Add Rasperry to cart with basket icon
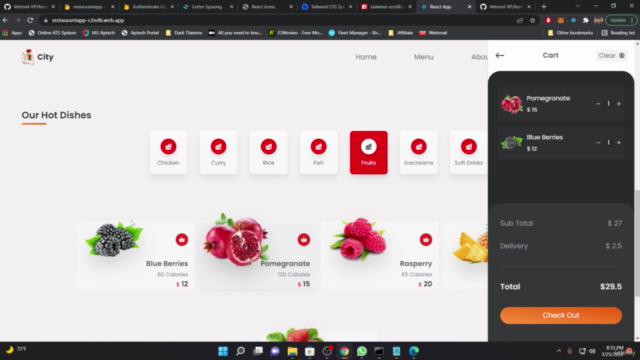Viewport: 640px width, 360px height. 426,240
